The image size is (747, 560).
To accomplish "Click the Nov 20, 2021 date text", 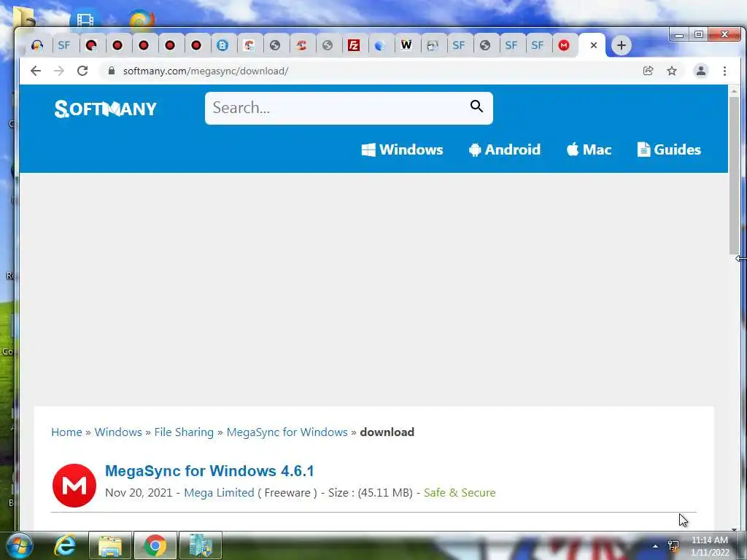I will [139, 492].
